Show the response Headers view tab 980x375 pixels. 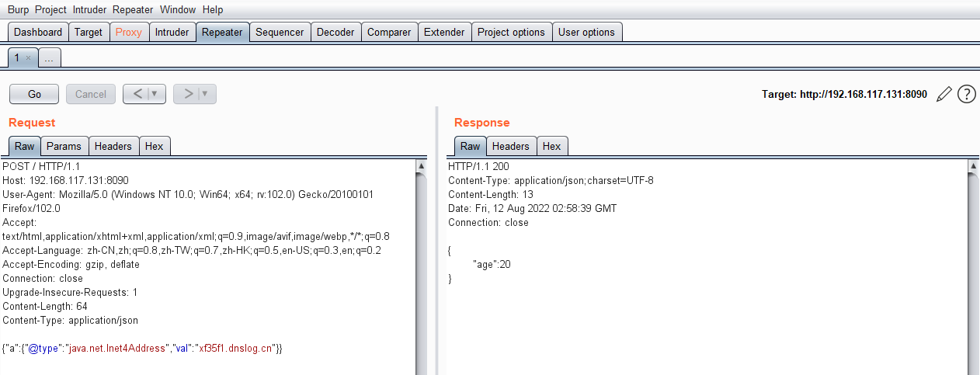pos(510,146)
